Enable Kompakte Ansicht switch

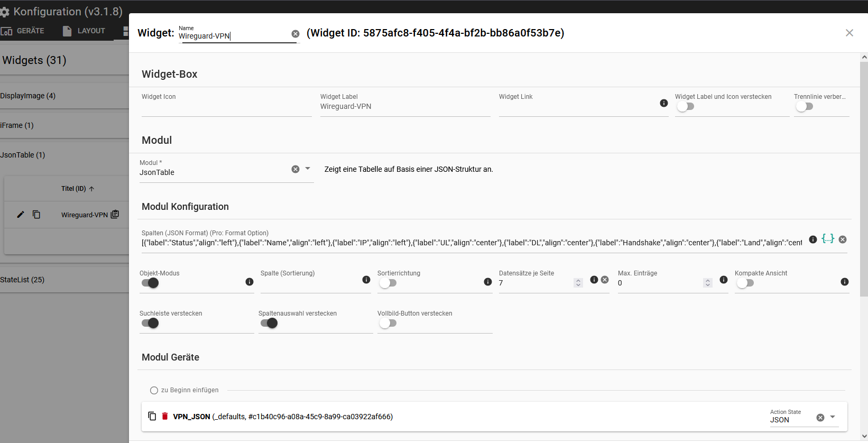coord(745,283)
